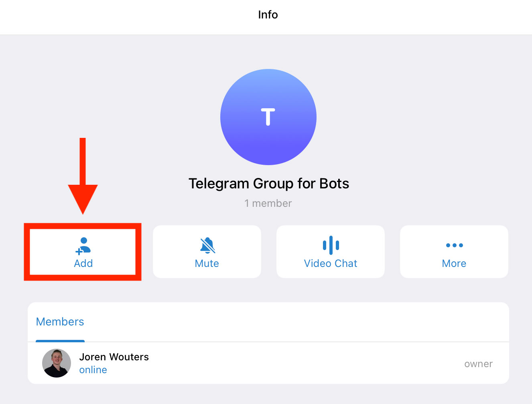Click Joren Wouters profile photo
This screenshot has height=404, width=532.
coord(57,363)
